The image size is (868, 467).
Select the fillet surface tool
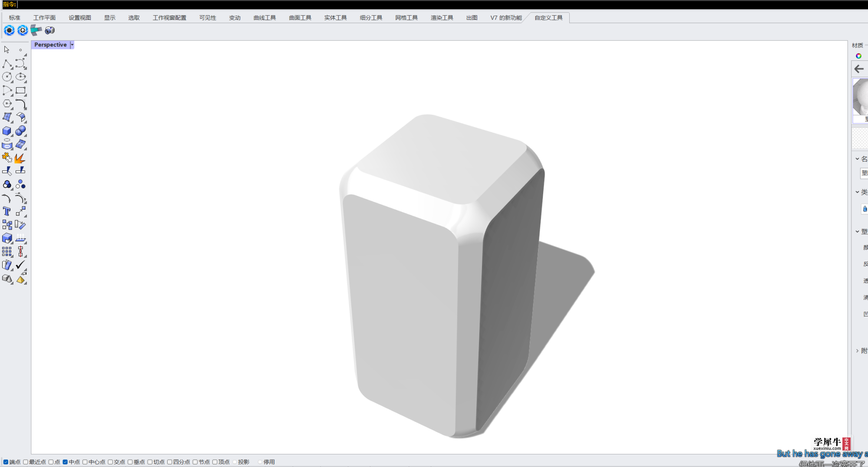tap(20, 117)
